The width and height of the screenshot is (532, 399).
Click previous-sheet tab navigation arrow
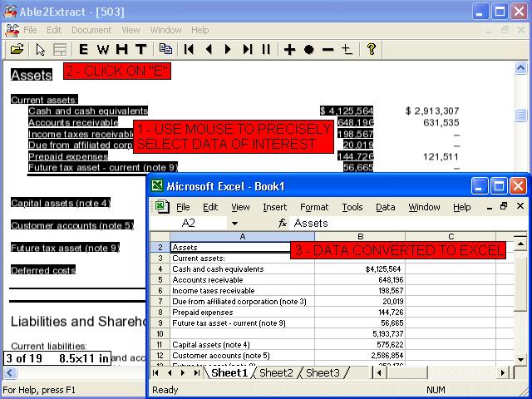(x=170, y=373)
